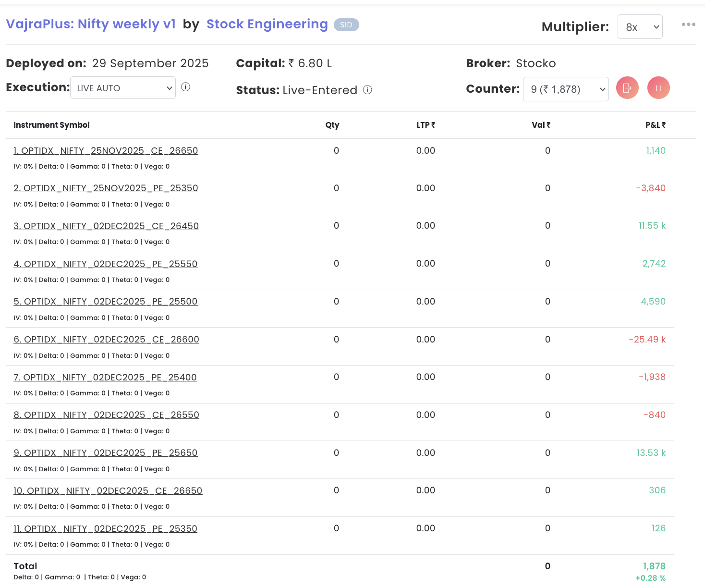The image size is (705, 588).
Task: Open instrument 02DEC2025_CE_26550 link
Action: click(x=106, y=415)
